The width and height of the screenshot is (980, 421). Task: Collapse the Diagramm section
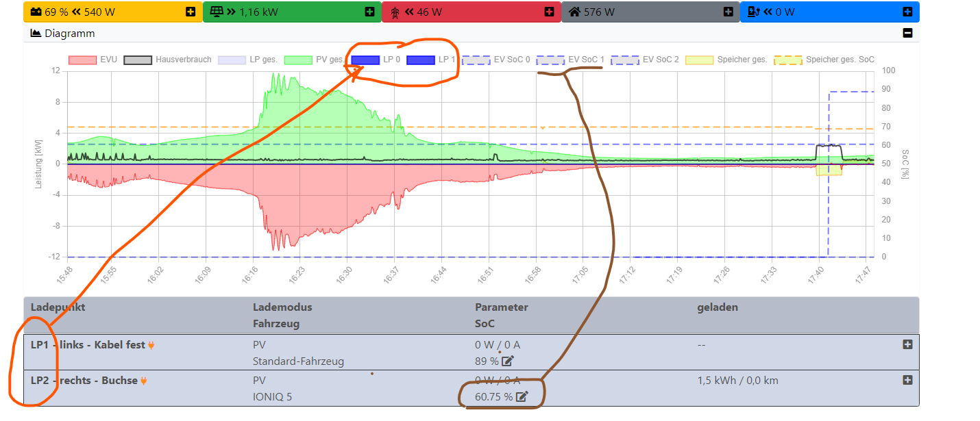pos(907,33)
